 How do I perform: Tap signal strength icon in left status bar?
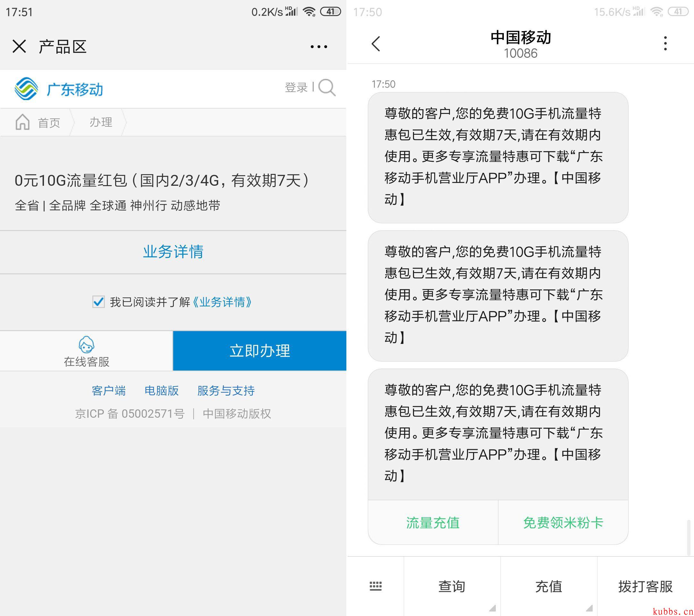pyautogui.click(x=292, y=12)
